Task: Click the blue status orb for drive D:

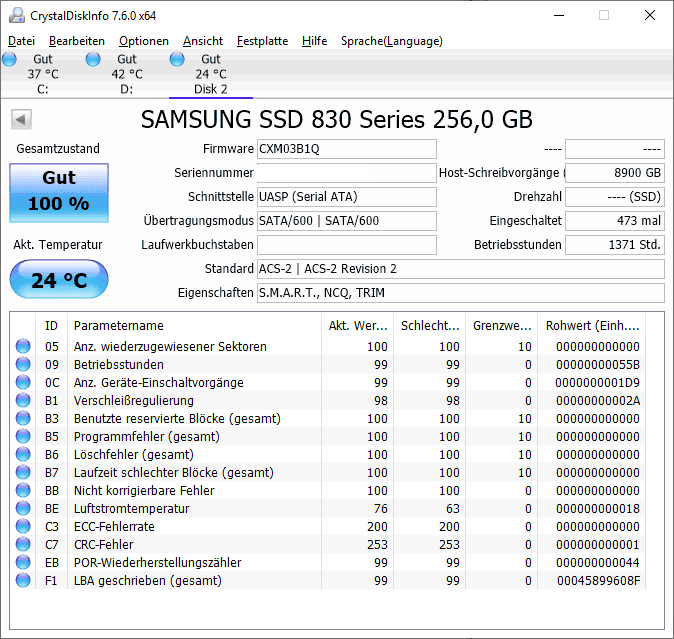Action: 93,59
